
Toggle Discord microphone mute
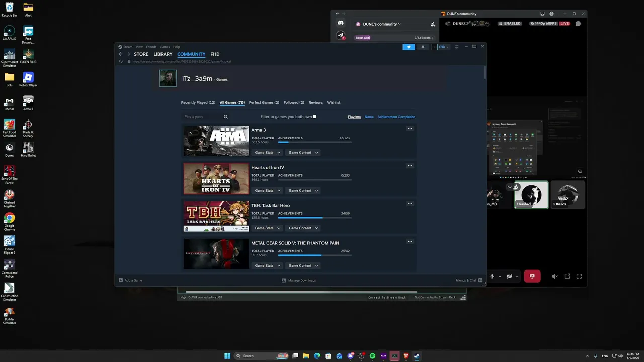click(492, 276)
